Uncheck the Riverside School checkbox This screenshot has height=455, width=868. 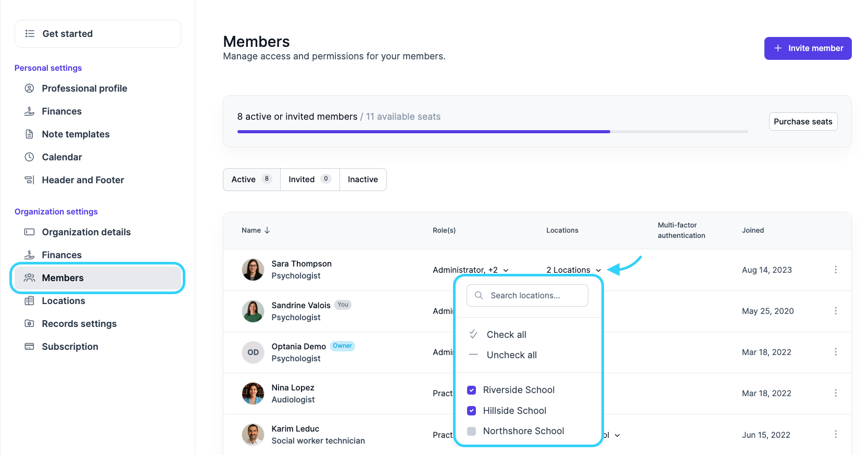click(x=472, y=390)
